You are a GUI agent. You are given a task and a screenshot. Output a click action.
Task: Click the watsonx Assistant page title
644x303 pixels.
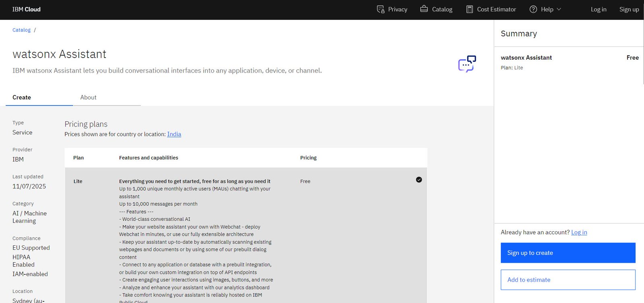tap(59, 54)
